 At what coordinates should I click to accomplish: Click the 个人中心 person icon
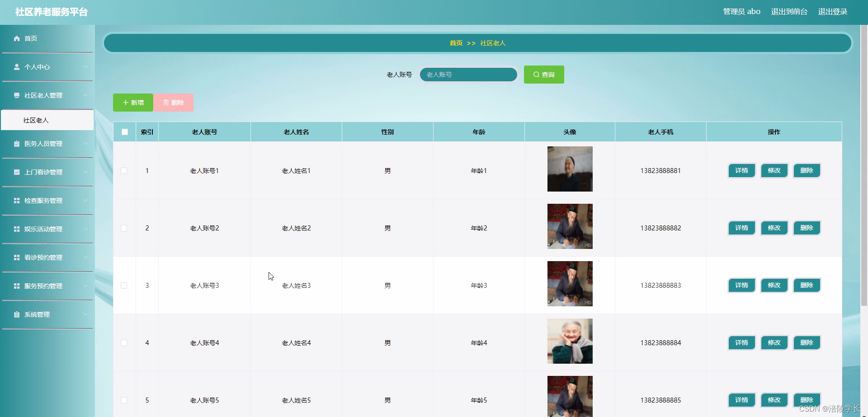pos(16,67)
